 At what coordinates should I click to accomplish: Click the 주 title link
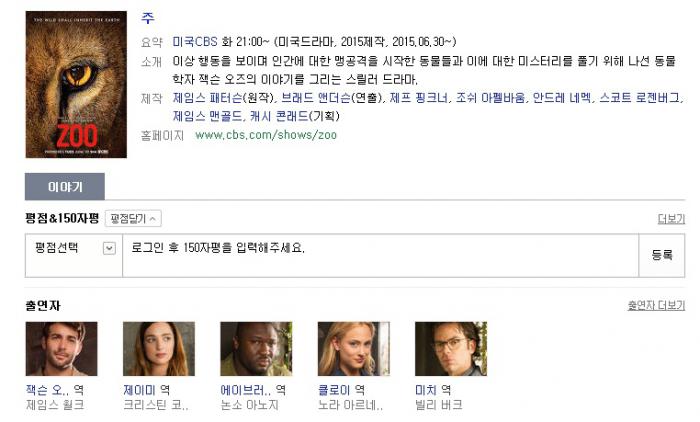click(148, 18)
